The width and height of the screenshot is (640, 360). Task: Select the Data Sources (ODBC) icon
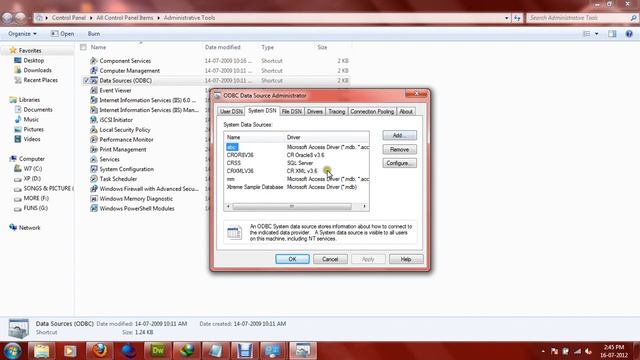[93, 80]
